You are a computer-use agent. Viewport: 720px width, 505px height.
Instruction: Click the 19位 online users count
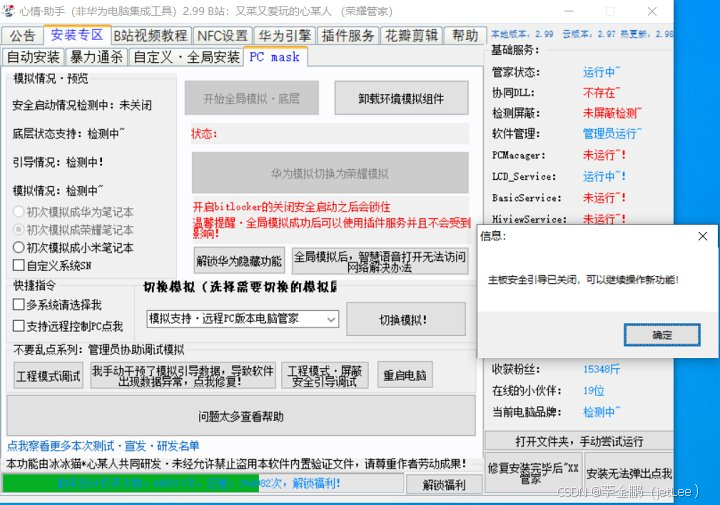(594, 391)
